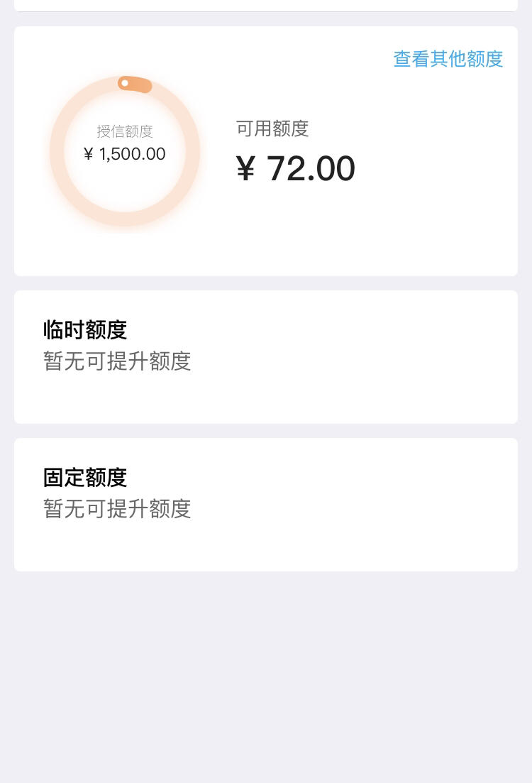Tap the large yen symbol before 72.00
The image size is (532, 783).
(x=245, y=168)
